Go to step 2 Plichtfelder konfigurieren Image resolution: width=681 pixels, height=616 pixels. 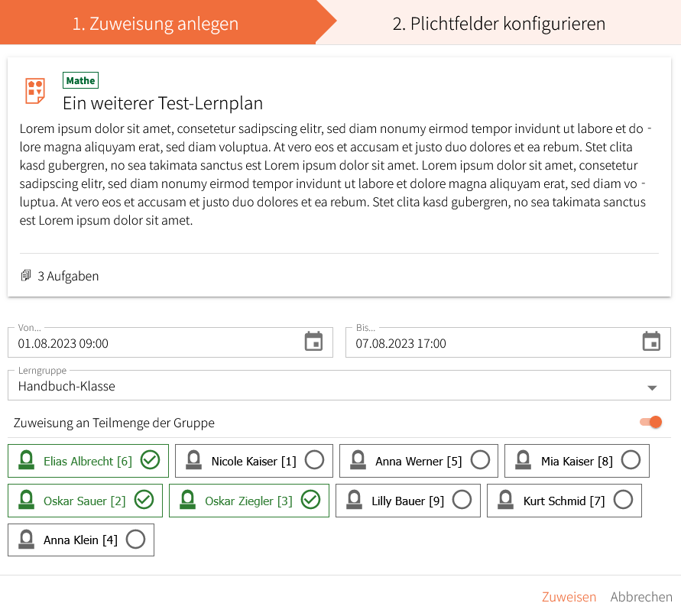[x=498, y=24]
